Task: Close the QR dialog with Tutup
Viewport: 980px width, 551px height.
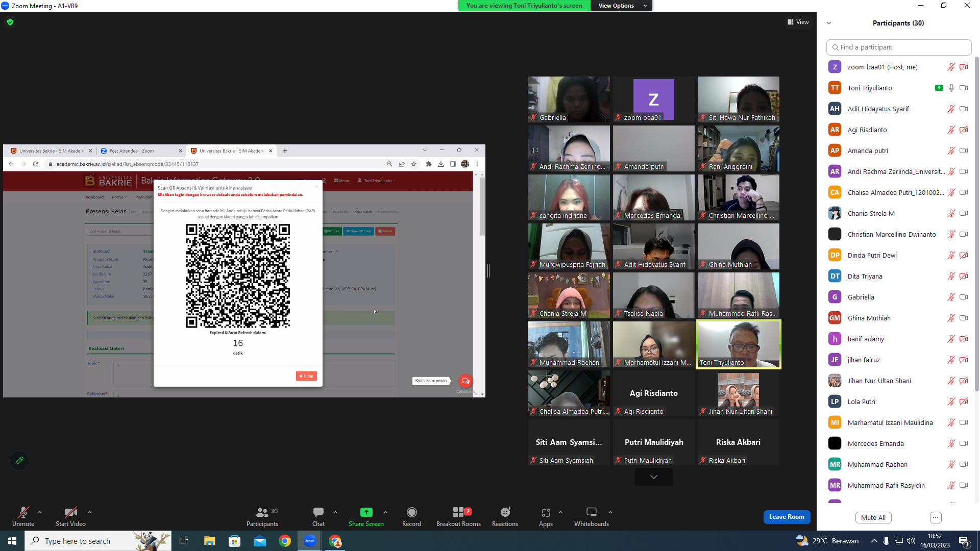Action: 306,376
